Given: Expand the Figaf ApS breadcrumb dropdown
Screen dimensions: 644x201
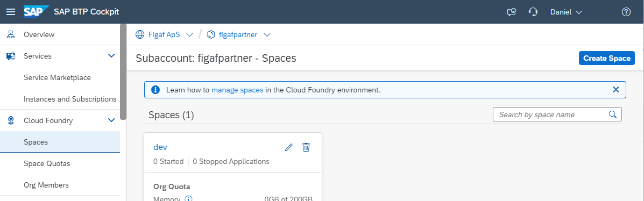Looking at the screenshot, I should point(189,35).
